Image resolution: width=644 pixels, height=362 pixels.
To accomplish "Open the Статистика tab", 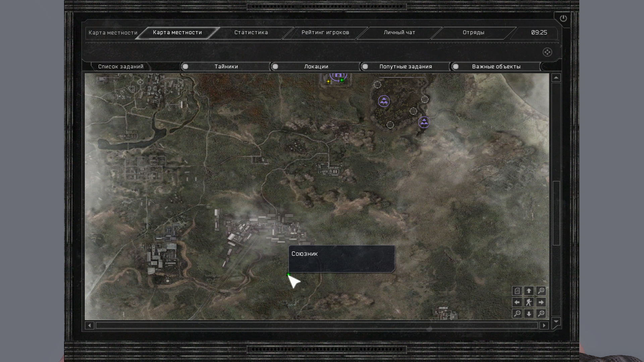I will pos(251,33).
